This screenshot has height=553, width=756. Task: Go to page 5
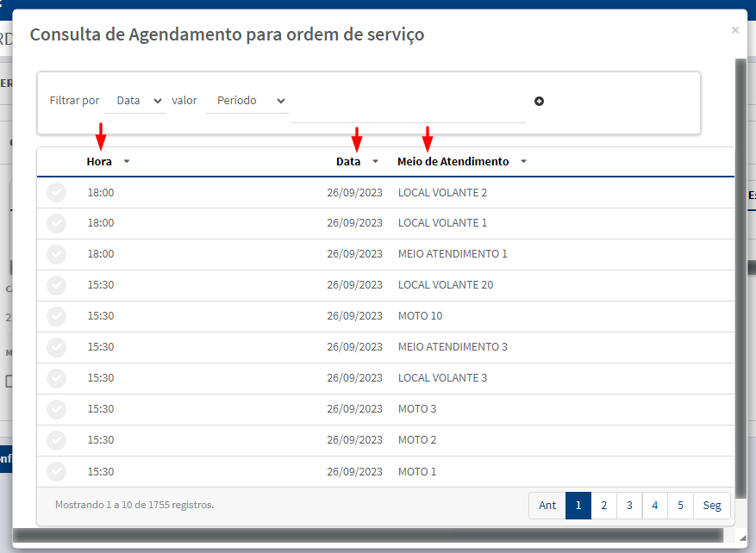680,506
